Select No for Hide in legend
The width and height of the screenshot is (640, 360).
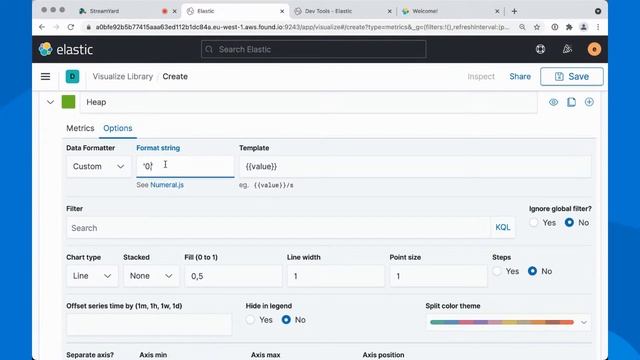(286, 320)
